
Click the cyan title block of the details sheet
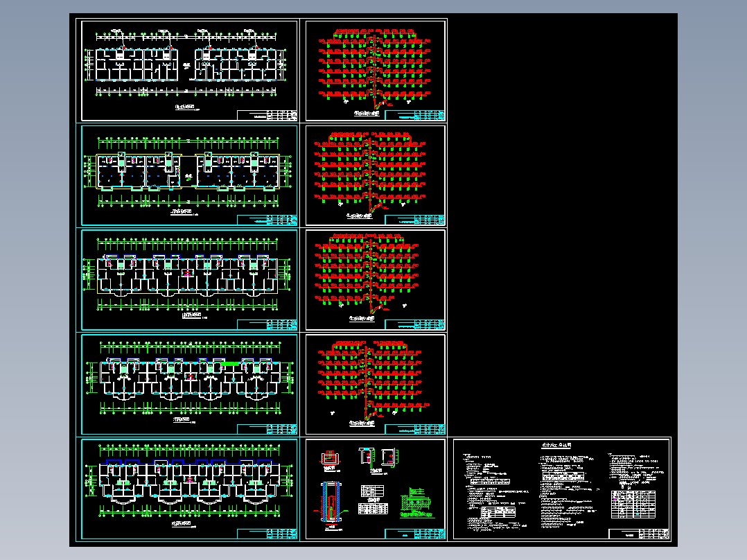coord(414,534)
